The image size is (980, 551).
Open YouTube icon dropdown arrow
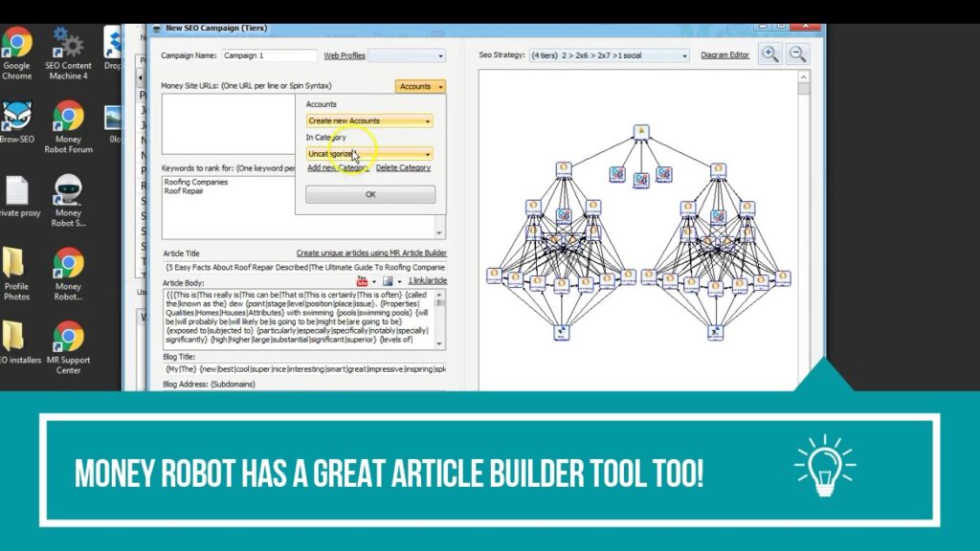coord(374,282)
